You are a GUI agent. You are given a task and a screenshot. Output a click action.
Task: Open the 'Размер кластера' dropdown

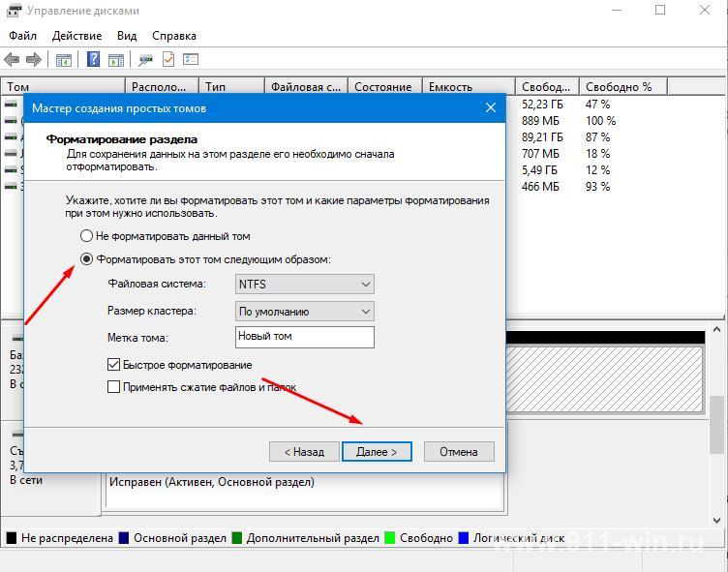[305, 311]
